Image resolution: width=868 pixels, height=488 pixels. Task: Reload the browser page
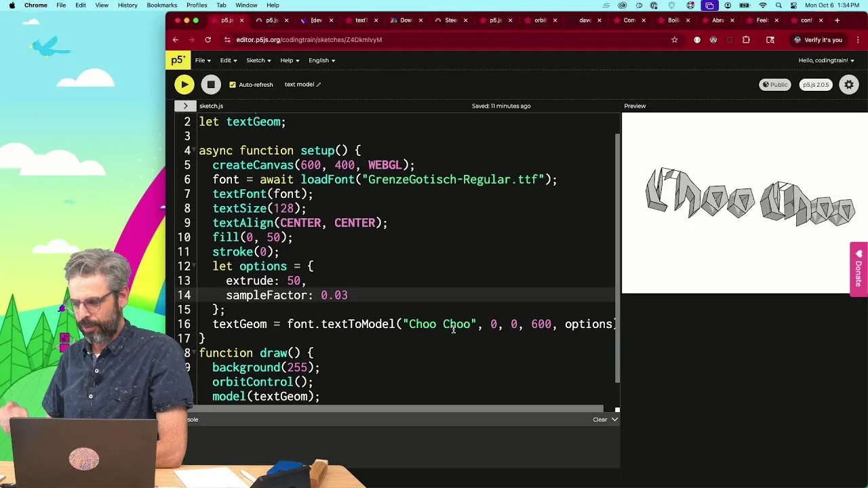point(208,40)
